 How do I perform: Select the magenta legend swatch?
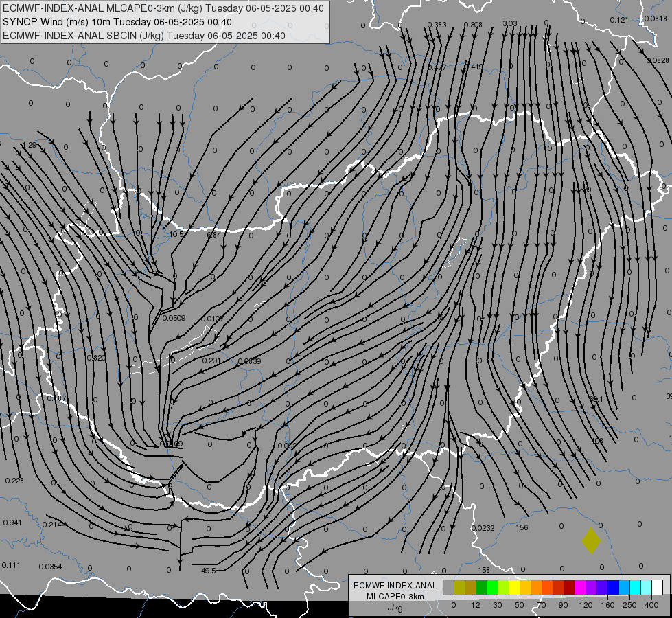click(x=580, y=587)
